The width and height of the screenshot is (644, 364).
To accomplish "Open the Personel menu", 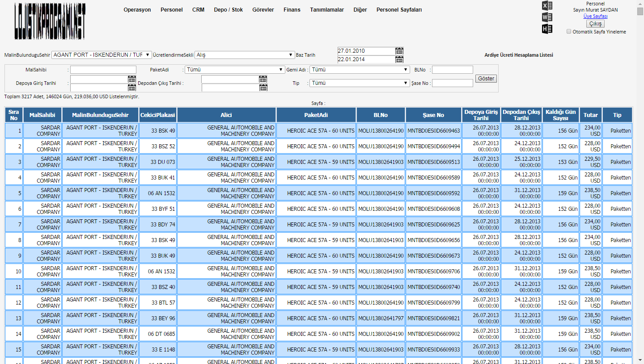I will tap(172, 10).
